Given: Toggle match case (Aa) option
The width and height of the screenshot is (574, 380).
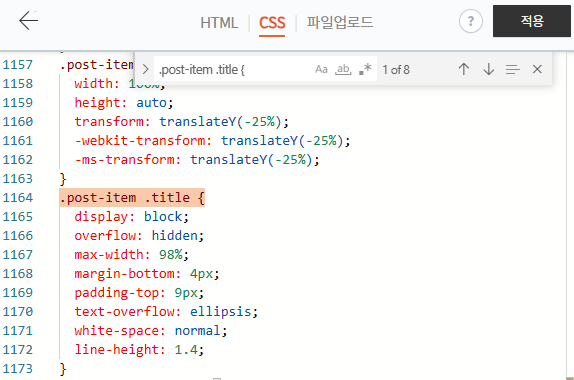Looking at the screenshot, I should pos(321,69).
